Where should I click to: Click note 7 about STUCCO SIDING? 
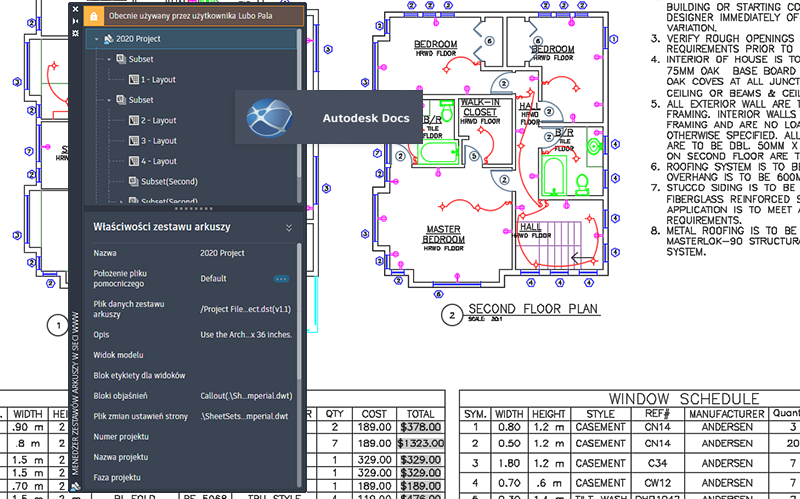pyautogui.click(x=724, y=204)
